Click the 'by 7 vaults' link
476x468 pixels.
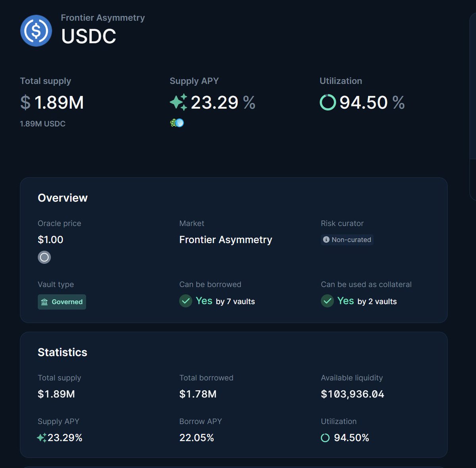click(235, 301)
